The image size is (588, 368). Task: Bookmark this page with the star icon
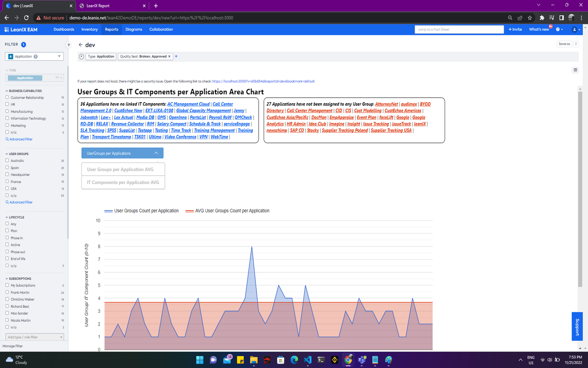530,18
